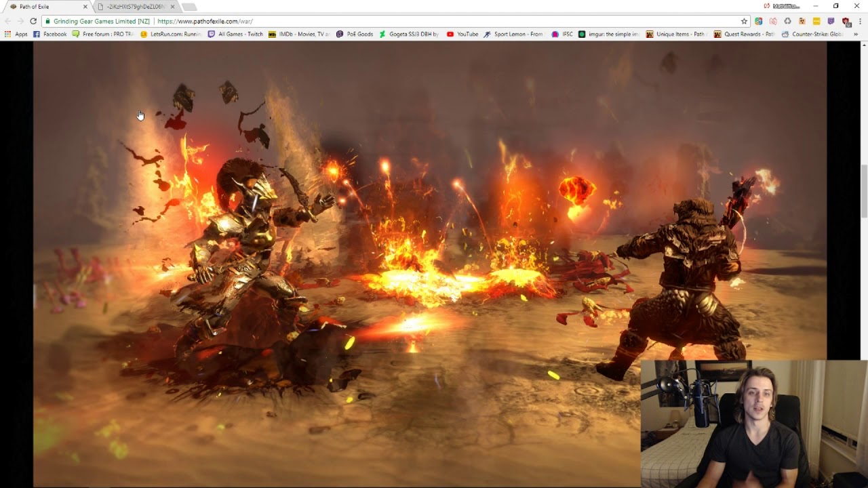Open the Sport Lemon bookmark
The width and height of the screenshot is (868, 488).
coord(514,34)
